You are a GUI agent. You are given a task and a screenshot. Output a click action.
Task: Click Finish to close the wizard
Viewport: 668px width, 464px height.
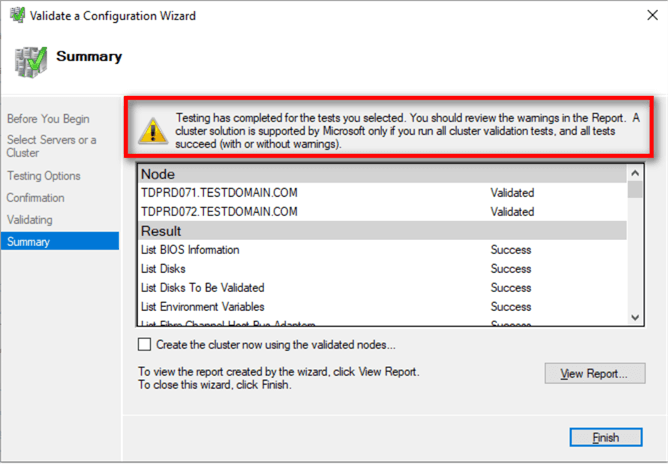(605, 437)
